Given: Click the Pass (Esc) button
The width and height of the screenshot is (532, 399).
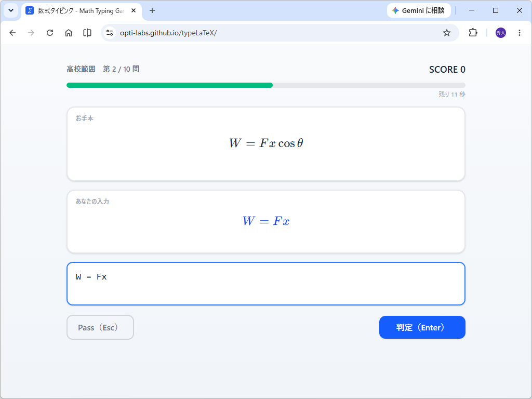Looking at the screenshot, I should click(x=100, y=327).
